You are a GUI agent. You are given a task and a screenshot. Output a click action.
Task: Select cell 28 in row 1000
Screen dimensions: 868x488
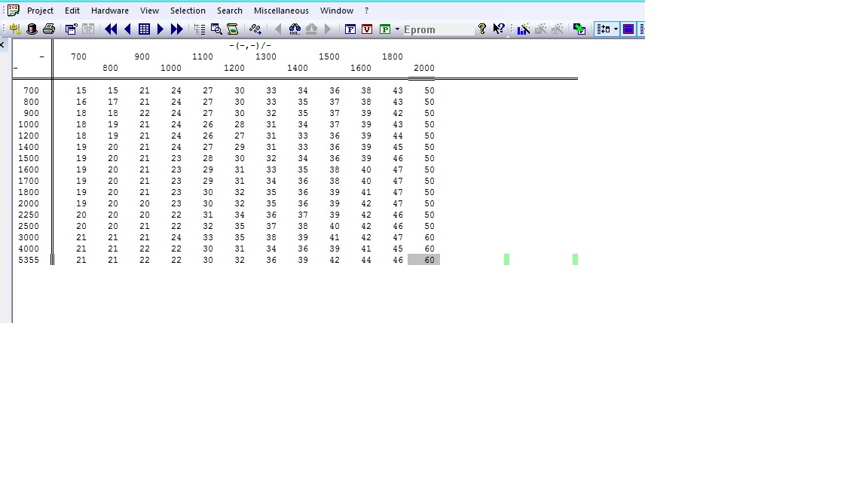click(239, 124)
